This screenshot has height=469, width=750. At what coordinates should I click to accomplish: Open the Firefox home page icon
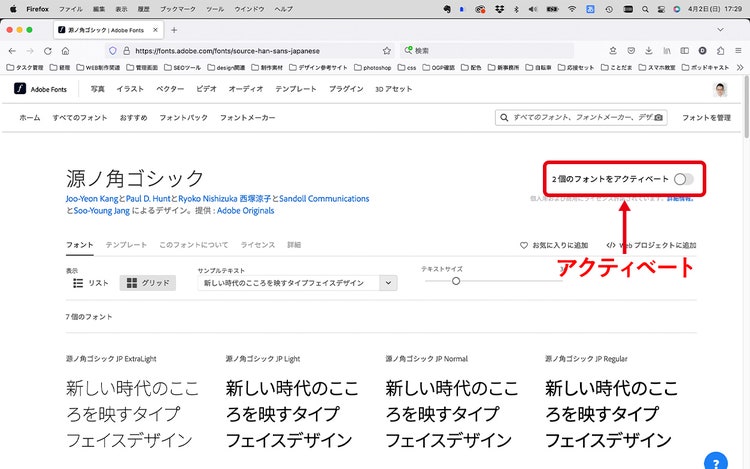(66, 51)
